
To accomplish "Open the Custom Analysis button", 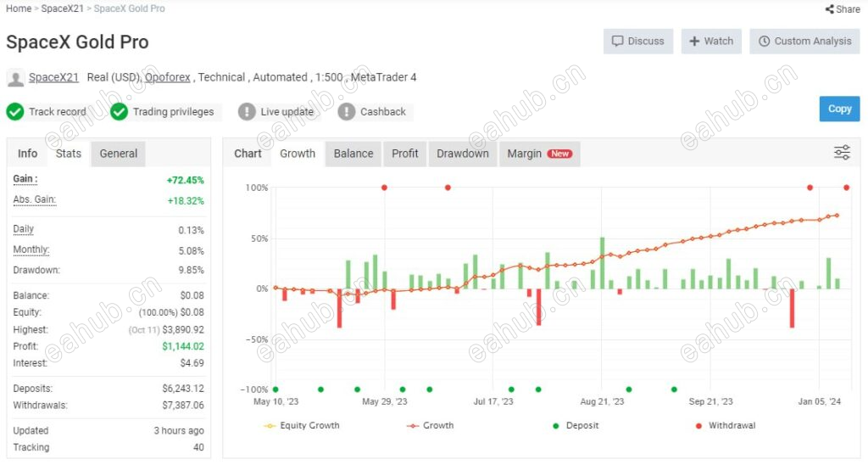I will pyautogui.click(x=804, y=41).
